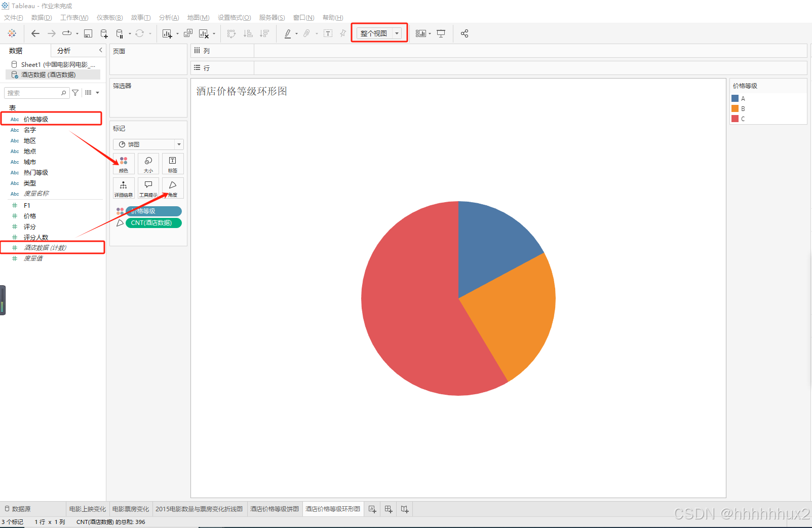Open dropdown arrow next to highlight pen

pyautogui.click(x=296, y=34)
